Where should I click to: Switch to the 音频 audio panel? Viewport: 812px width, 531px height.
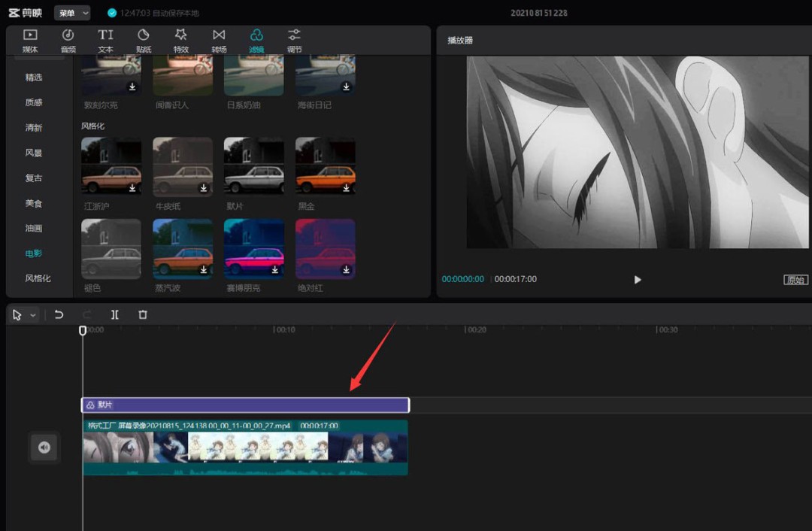coord(68,40)
